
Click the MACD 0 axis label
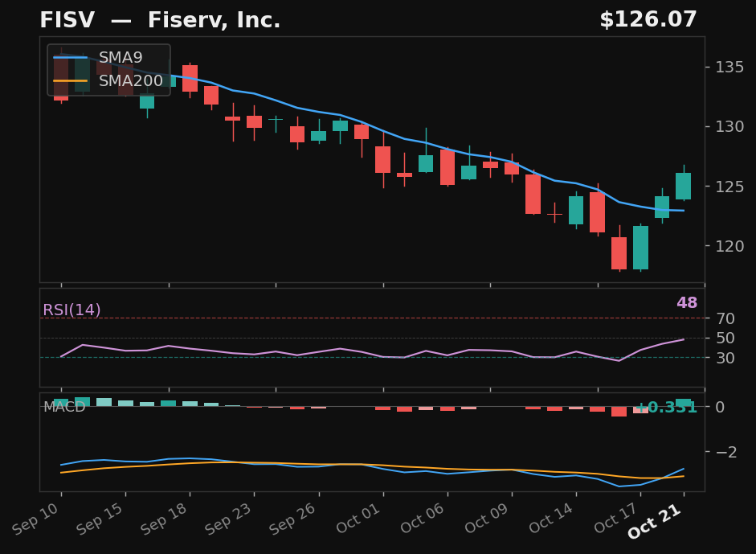click(720, 407)
